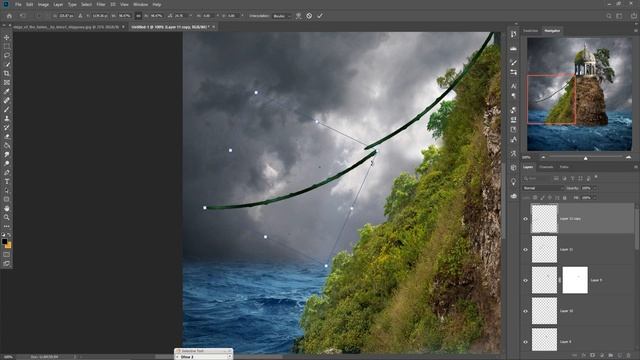Open the Image menu
Image resolution: width=640 pixels, height=360 pixels.
coord(43,4)
